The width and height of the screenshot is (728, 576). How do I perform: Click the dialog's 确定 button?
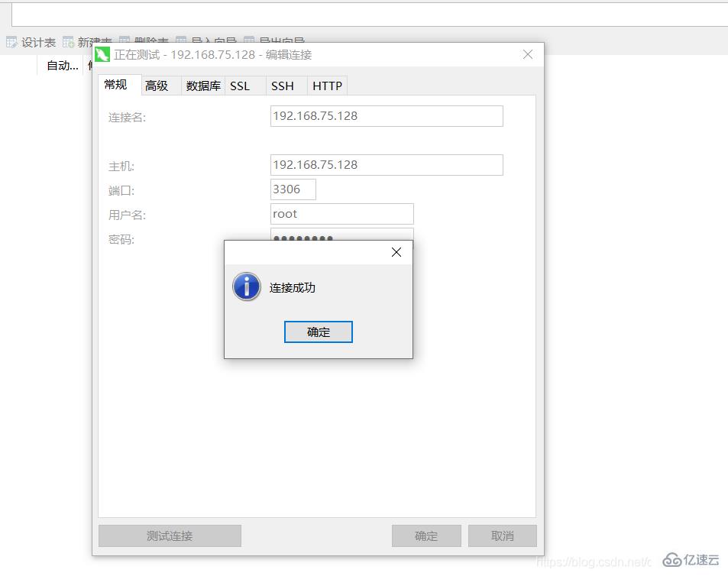(x=425, y=536)
